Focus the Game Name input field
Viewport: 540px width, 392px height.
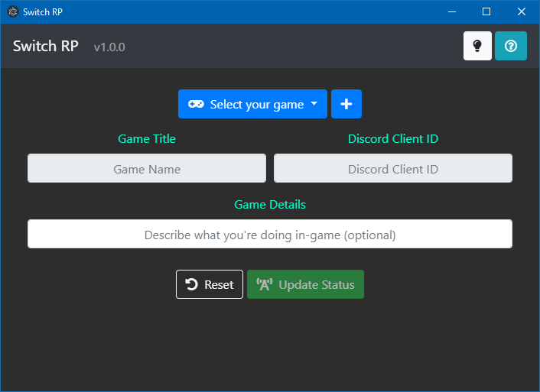pos(147,168)
